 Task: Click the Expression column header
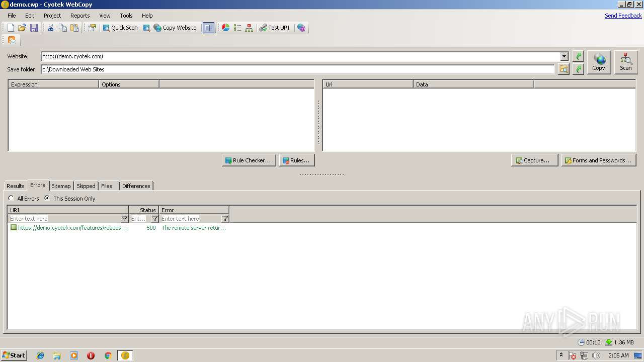click(x=54, y=84)
